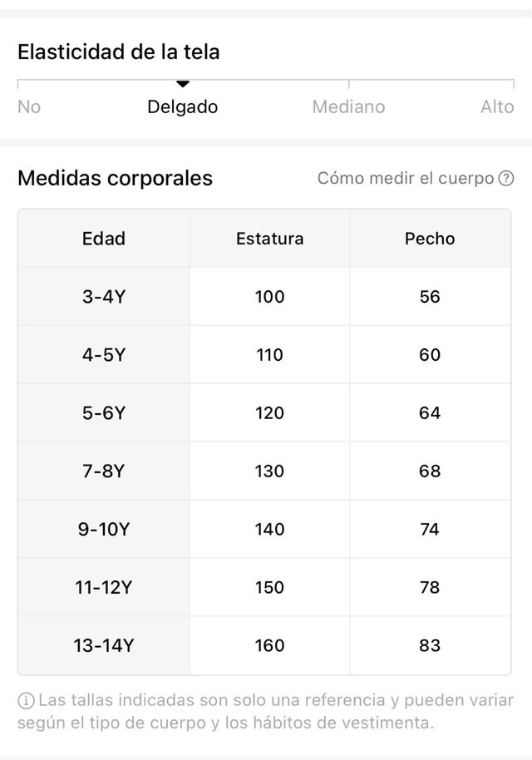
Task: Click the 'Mediano' elasticity label
Action: 348,107
